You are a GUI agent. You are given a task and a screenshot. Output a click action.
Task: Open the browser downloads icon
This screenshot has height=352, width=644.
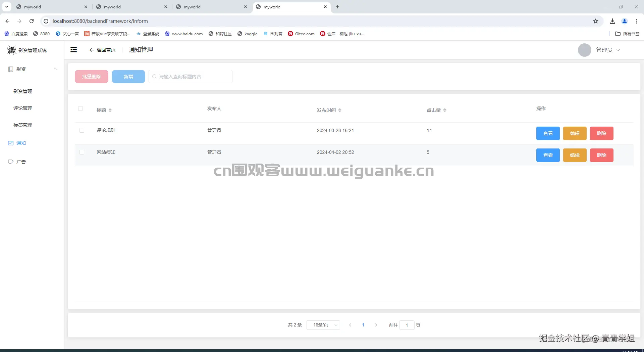click(612, 21)
